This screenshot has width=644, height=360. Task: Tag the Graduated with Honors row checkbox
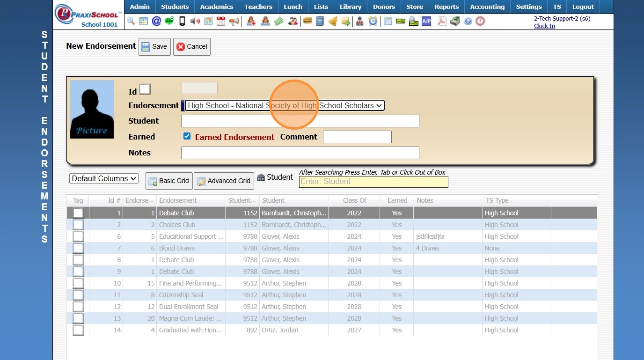78,330
